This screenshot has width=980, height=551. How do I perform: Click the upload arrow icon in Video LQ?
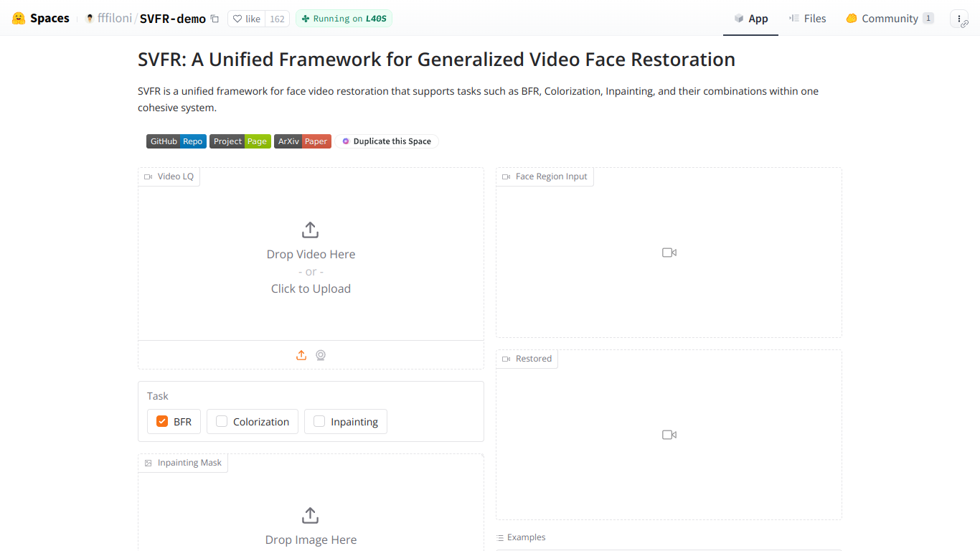(310, 230)
